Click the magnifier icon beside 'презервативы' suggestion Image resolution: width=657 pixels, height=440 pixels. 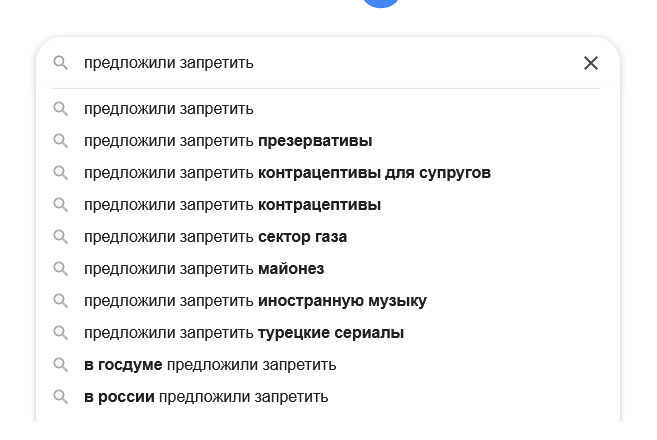61,141
